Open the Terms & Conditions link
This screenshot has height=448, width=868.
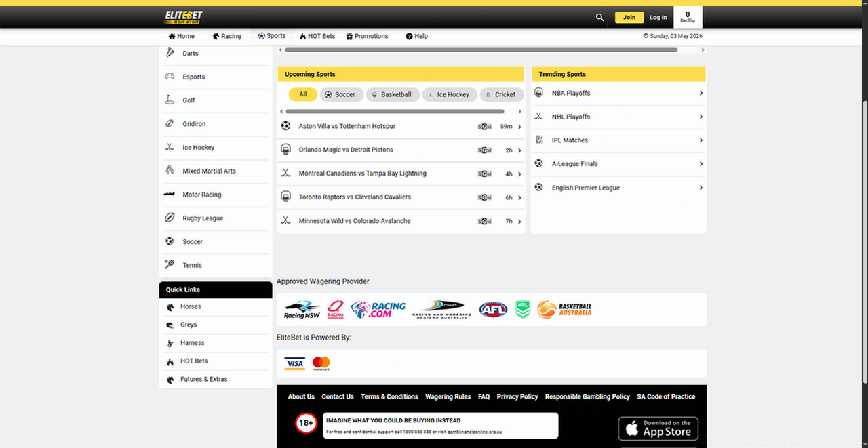(x=389, y=396)
